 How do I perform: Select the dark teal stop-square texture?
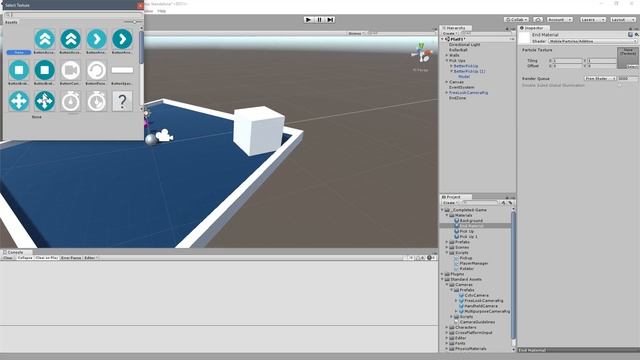click(44, 70)
